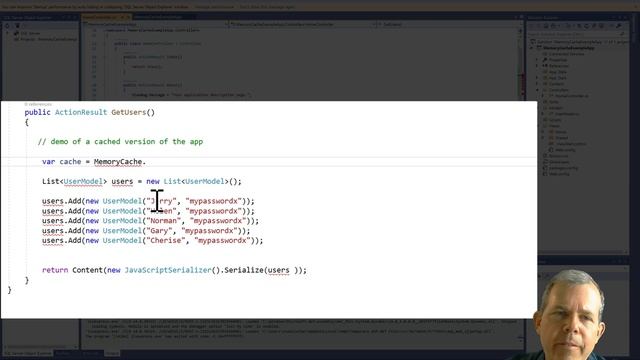The height and width of the screenshot is (360, 640).
Task: Click the "Cherise" string in code
Action: point(166,240)
